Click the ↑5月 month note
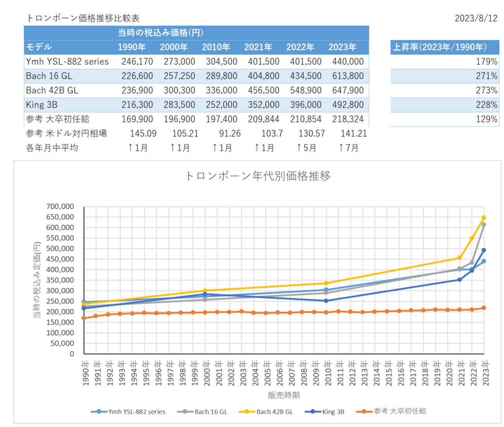This screenshot has height=427, width=504. click(x=306, y=148)
